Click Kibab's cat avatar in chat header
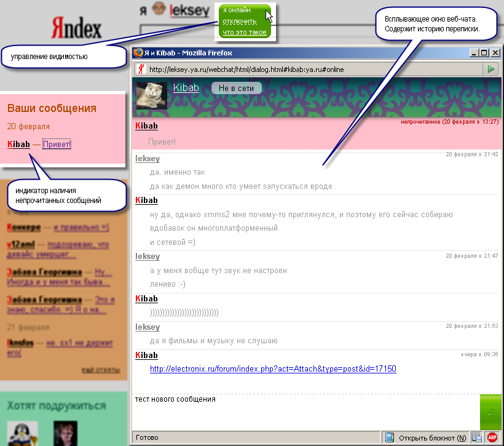Screen dimensions: 504x446 point(151,95)
